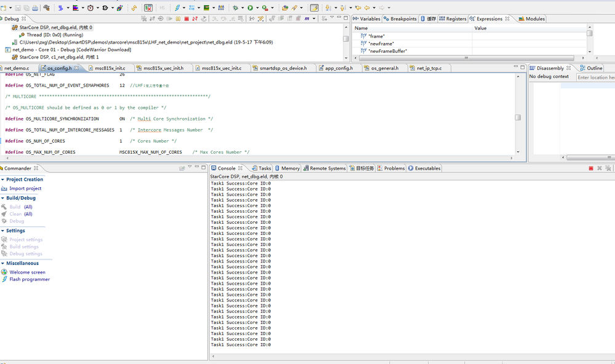Select the "newFrameBuffer" expression row

pyautogui.click(x=412, y=51)
